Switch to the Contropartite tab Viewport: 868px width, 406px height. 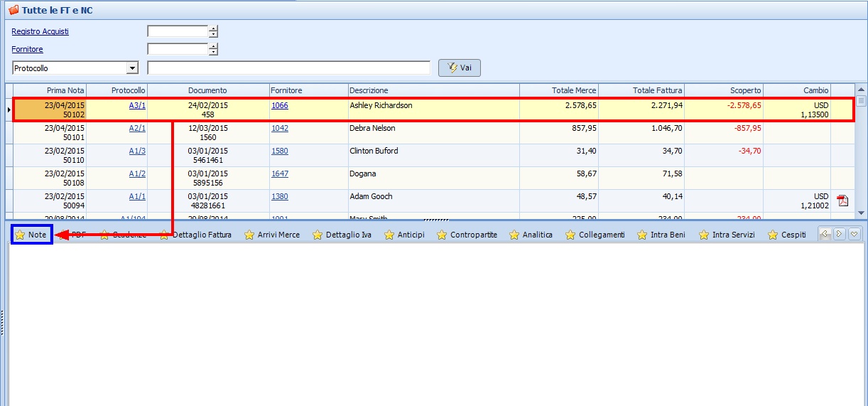pyautogui.click(x=473, y=235)
